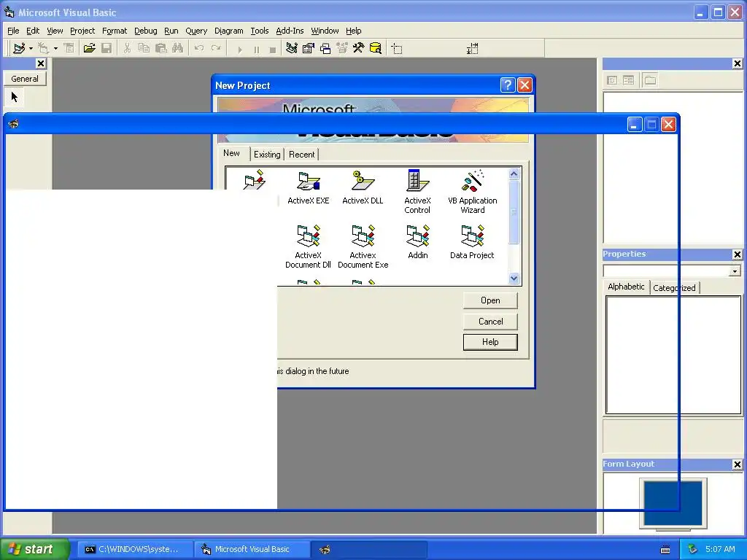Click the Add Standard EXE Project toolbar icon
Screen dimensions: 747x560
19,48
